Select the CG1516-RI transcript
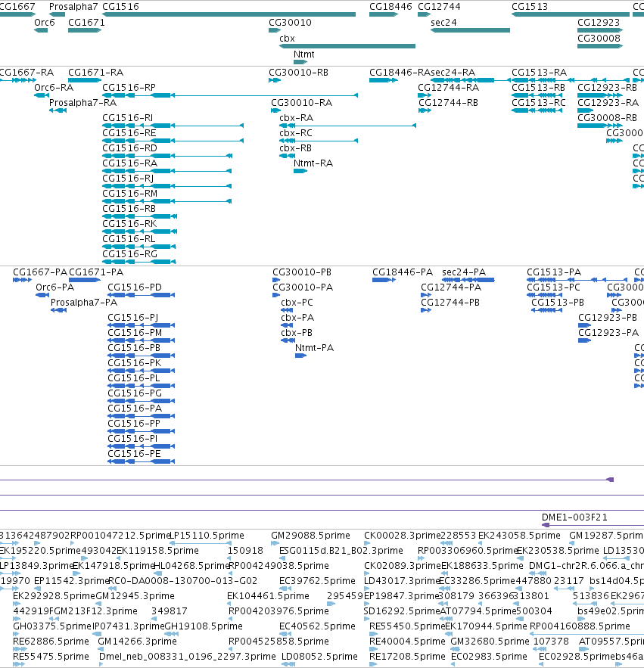 coord(173,126)
